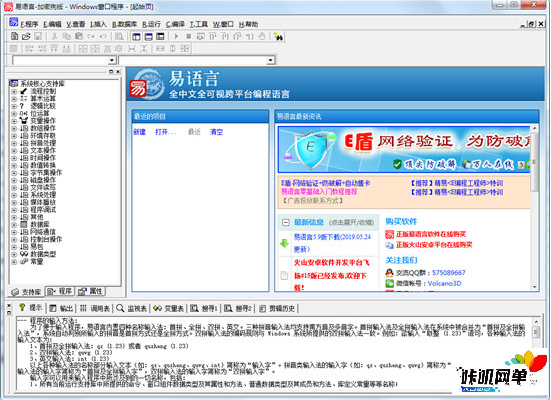Click the 打开... link in recent projects
Image resolution: width=551 pixels, height=400 pixels.
point(166,132)
